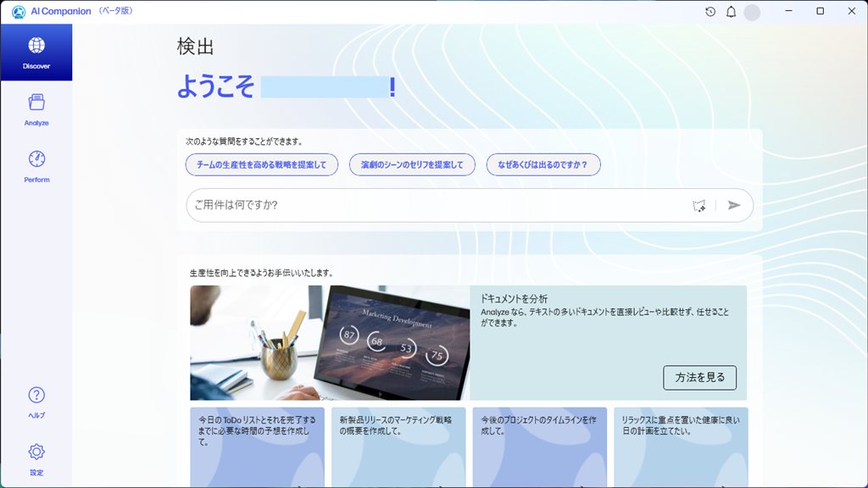Close the AI Companion window
Screen dimensions: 868x488
tap(852, 11)
